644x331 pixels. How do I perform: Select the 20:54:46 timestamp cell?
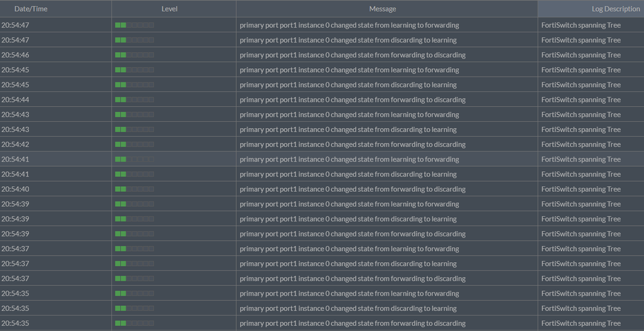(x=15, y=55)
